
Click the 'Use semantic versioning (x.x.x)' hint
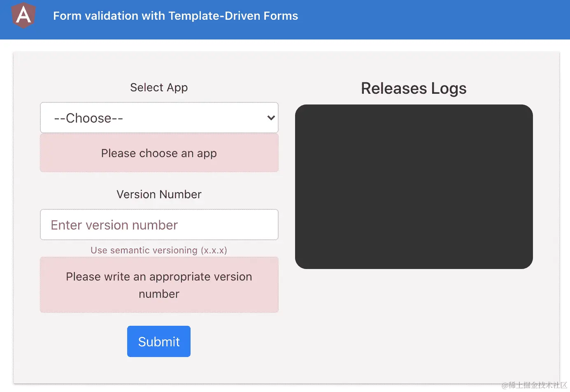pyautogui.click(x=158, y=250)
